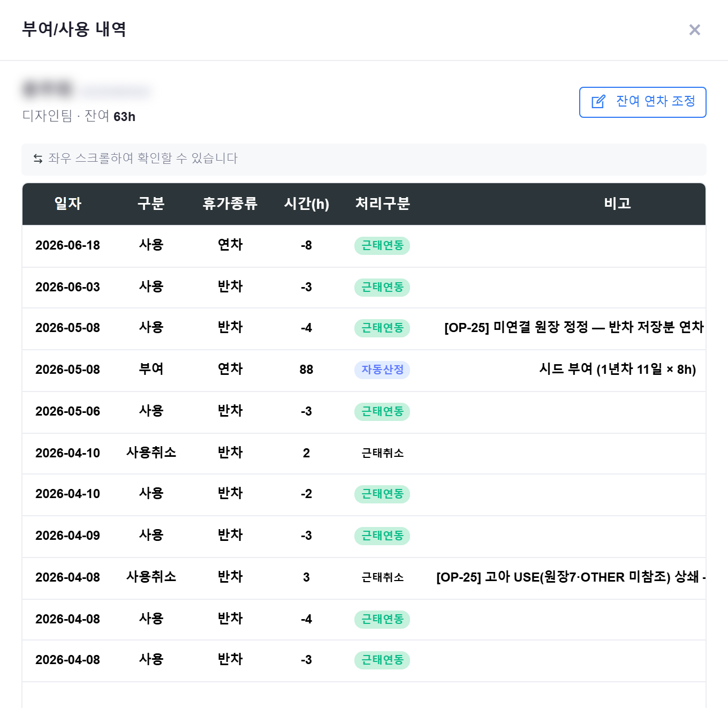Click 근태취소 in the 2026-04-08 row
This screenshot has width=728, height=708.
click(382, 577)
